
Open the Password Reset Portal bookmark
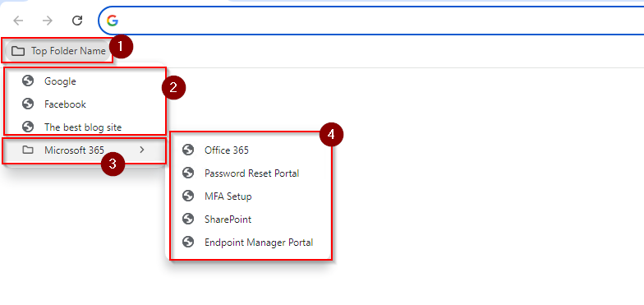coord(251,173)
